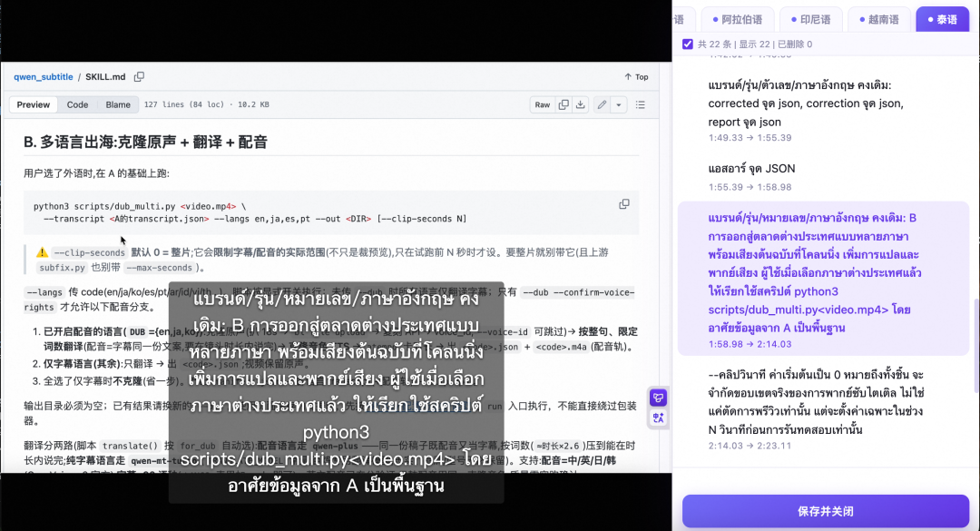Toggle the select-all 共 22 条 checkbox
Viewport: 980px width, 531px height.
[688, 44]
